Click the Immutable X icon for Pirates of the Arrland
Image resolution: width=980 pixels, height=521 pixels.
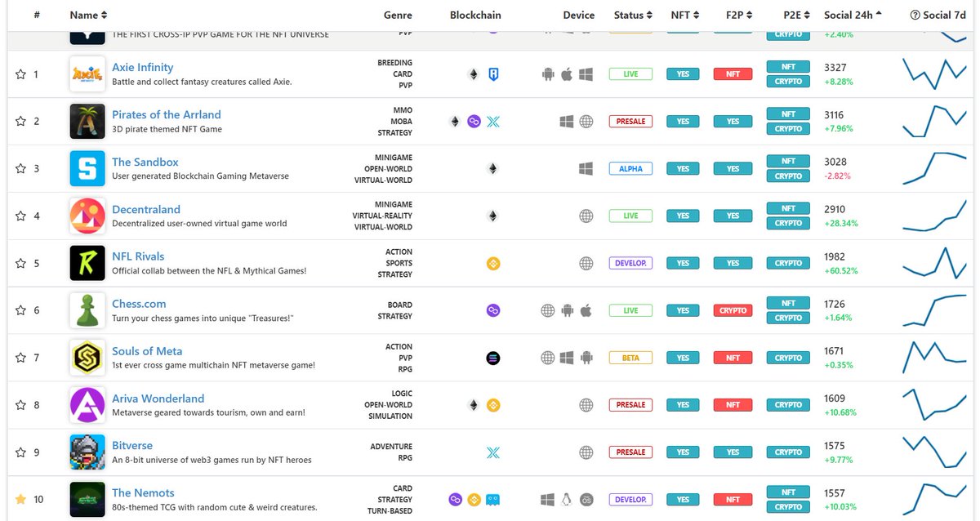click(x=493, y=122)
